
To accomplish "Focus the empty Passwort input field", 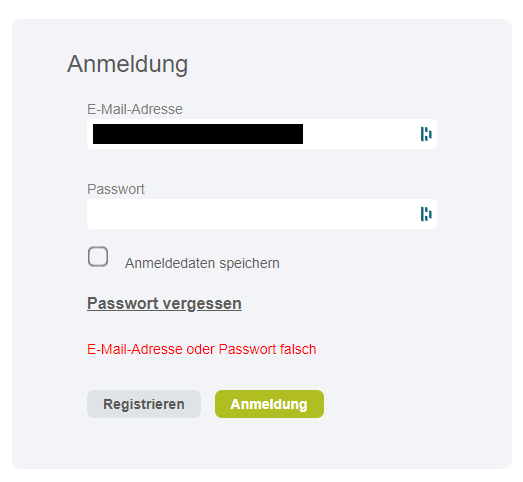I will click(262, 214).
